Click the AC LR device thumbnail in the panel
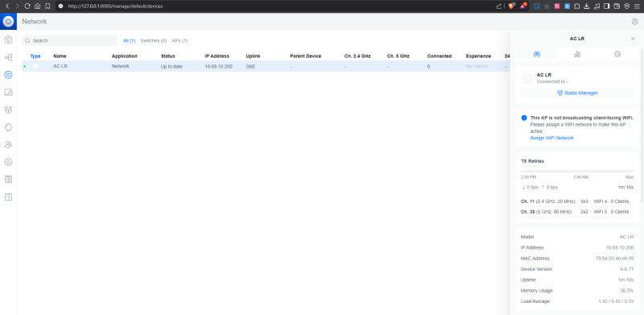This screenshot has width=644, height=315. (x=527, y=78)
